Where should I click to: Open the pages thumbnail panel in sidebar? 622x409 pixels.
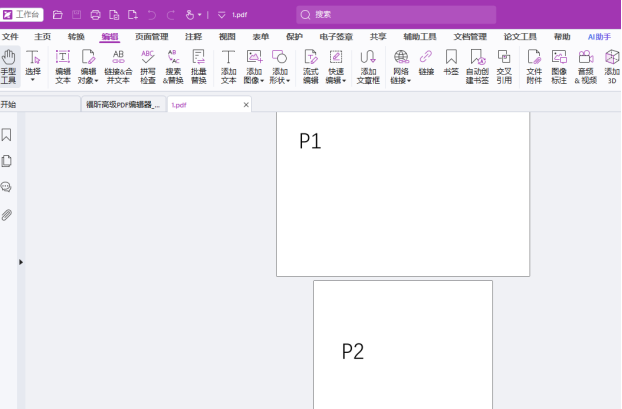tap(7, 161)
